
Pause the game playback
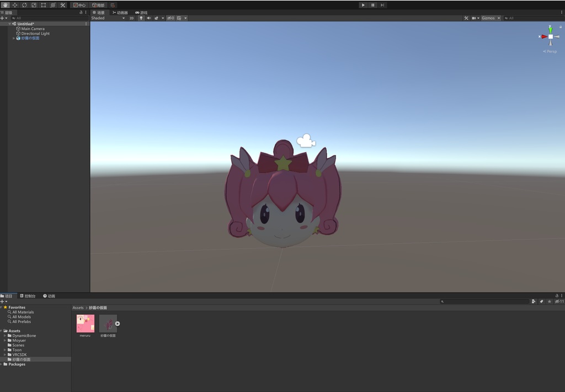click(372, 5)
